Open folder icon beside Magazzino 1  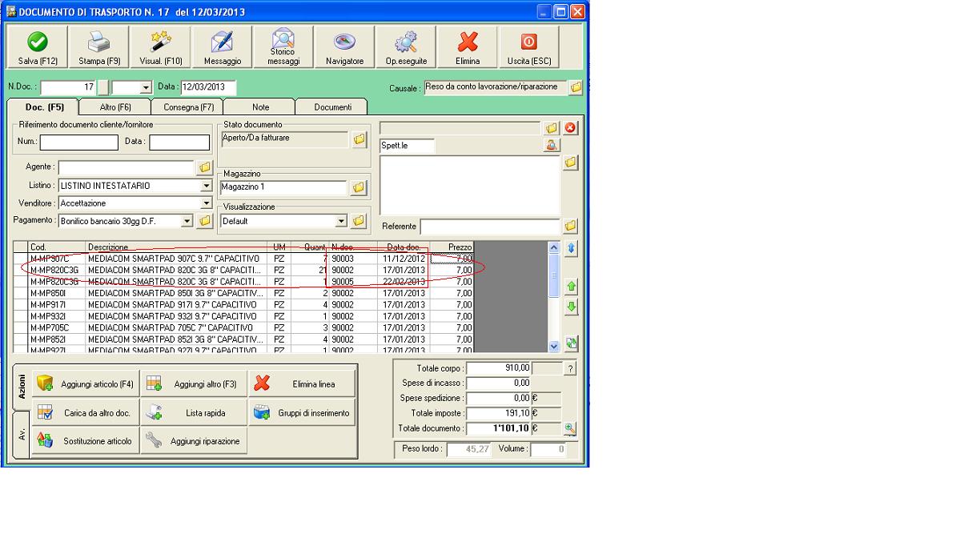coord(359,187)
